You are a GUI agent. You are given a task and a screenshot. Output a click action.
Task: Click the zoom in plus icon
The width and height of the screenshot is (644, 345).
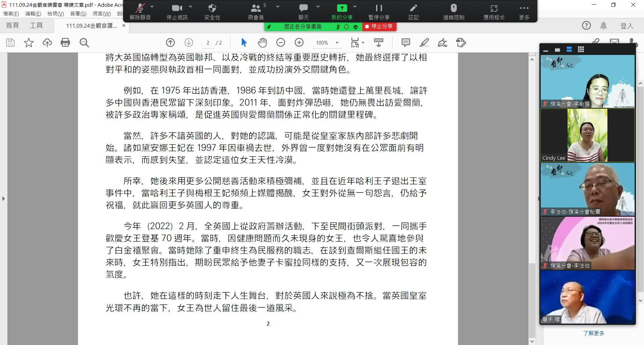tap(299, 43)
